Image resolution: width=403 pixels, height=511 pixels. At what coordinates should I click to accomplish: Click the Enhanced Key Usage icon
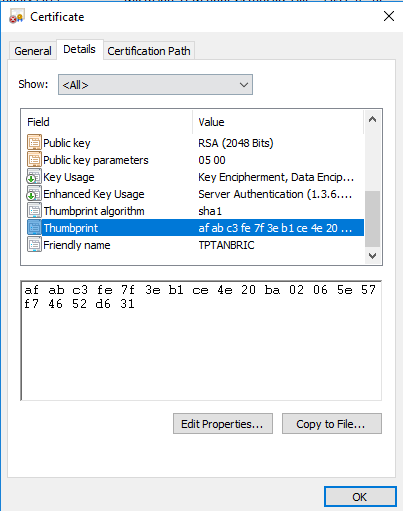pyautogui.click(x=34, y=194)
